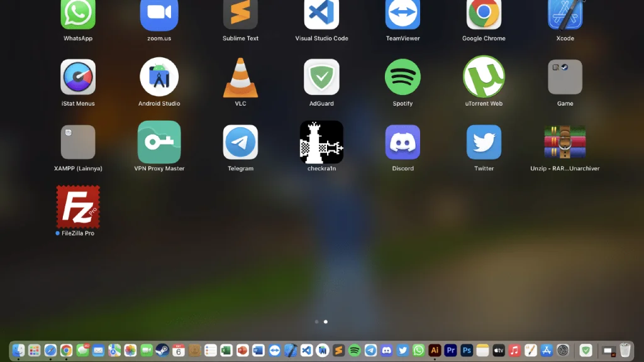
Task: Open Discord from the Launchpad grid
Action: click(x=402, y=142)
